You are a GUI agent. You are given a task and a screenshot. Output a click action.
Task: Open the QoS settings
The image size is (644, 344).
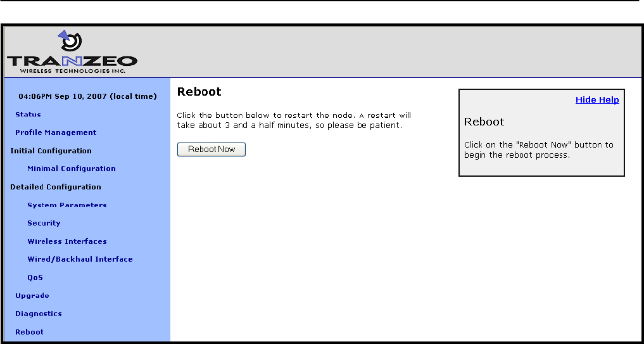coord(35,277)
